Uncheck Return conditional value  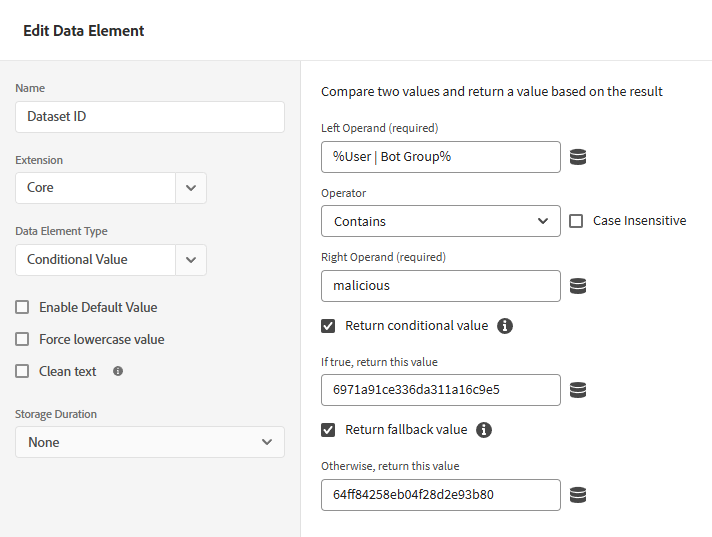[328, 326]
